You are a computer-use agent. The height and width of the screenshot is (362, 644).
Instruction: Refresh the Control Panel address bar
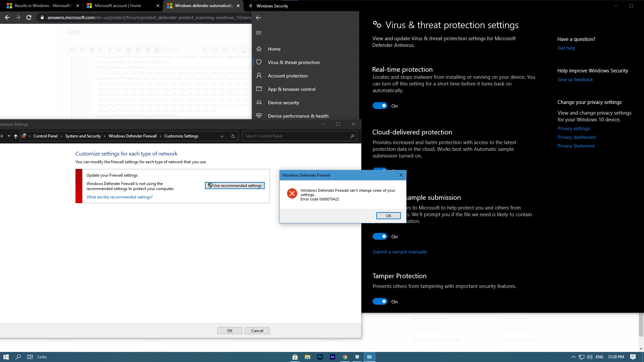coord(233,136)
